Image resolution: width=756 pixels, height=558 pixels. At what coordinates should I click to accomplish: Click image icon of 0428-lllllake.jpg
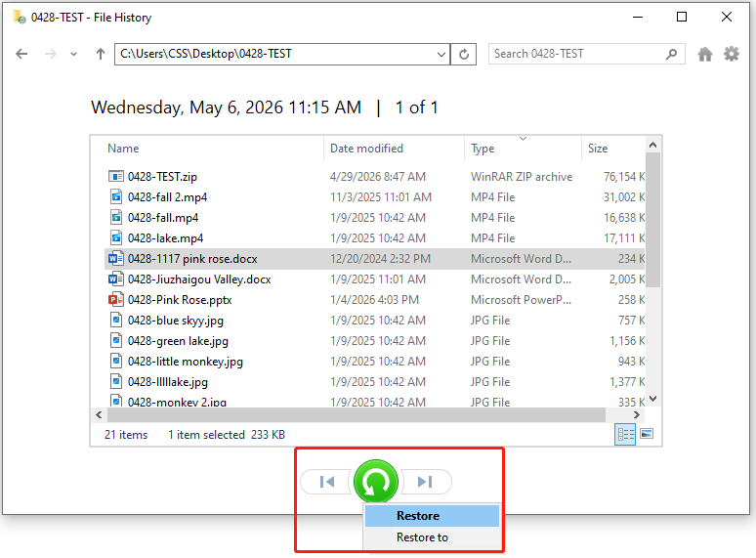[115, 381]
